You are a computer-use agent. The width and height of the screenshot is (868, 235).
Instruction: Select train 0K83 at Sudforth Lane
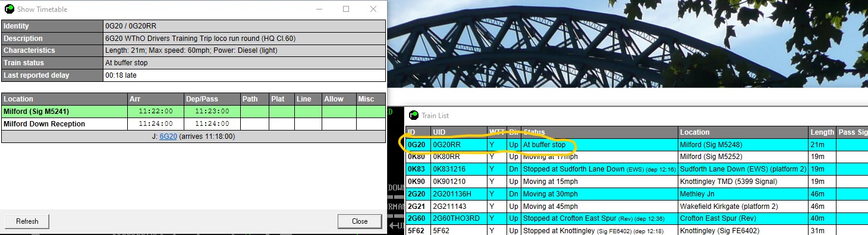[x=637, y=169]
